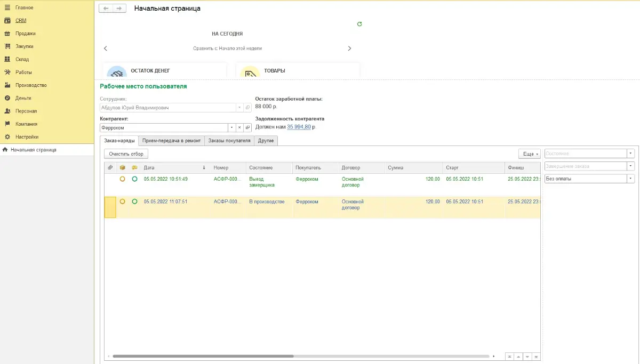Click the green status circle in second row
This screenshot has height=364, width=640.
134,201
